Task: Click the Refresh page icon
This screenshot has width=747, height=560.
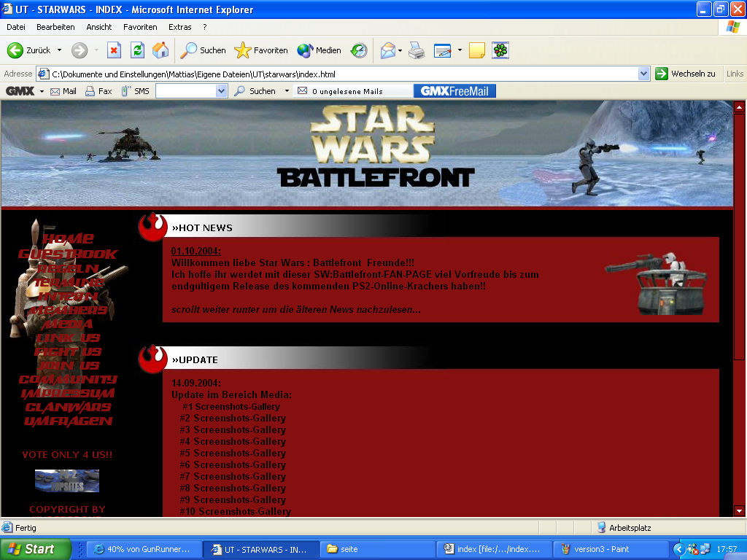Action: (x=137, y=50)
